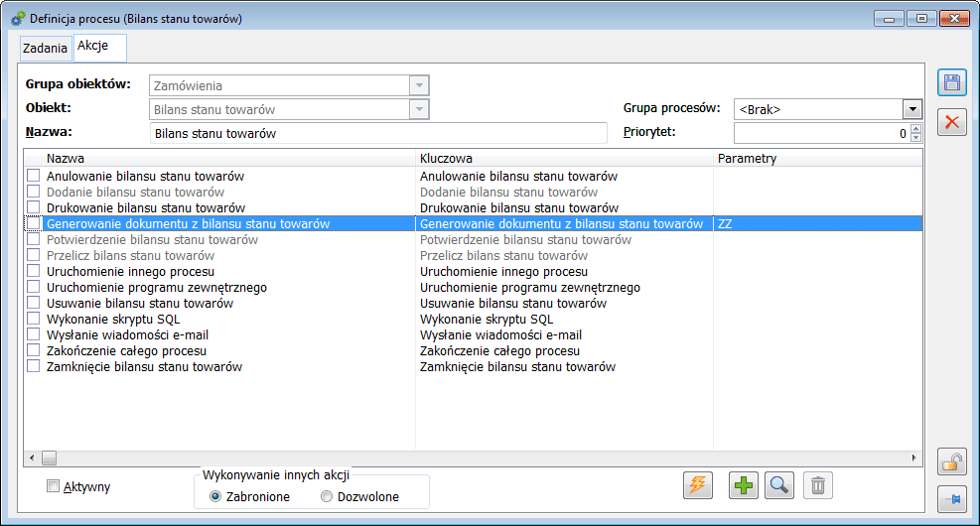Click Usuwanie bilansu stanu towarów in Kluczowa column
The image size is (980, 526).
click(513, 304)
